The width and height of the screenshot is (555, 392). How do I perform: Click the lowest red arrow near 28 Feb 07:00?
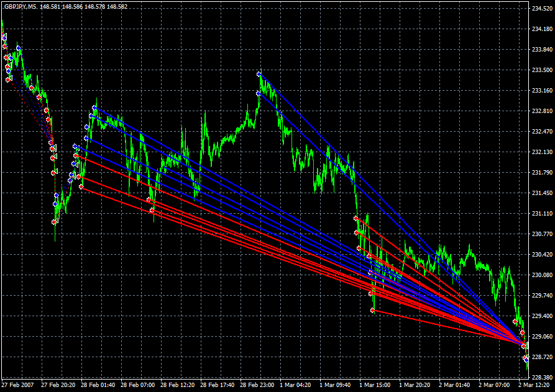pos(152,211)
